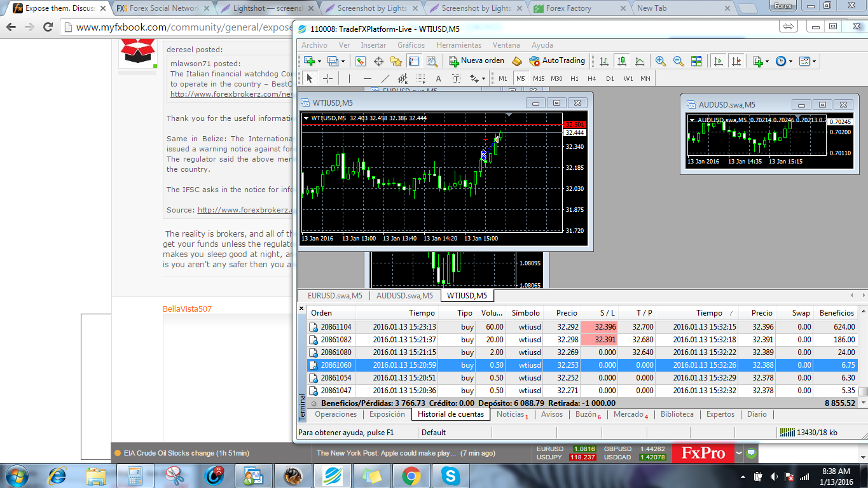Viewport: 868px width, 488px height.
Task: Open BellaVista507 profile link in browser
Action: [187, 309]
